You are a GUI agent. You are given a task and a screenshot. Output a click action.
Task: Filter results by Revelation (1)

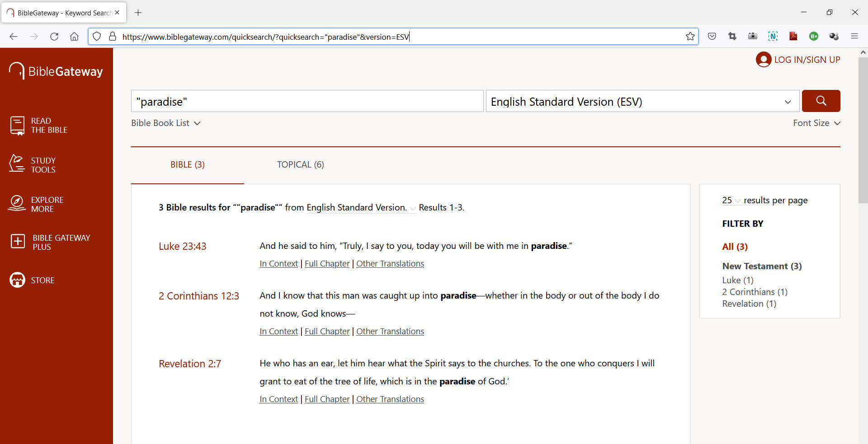tap(749, 304)
